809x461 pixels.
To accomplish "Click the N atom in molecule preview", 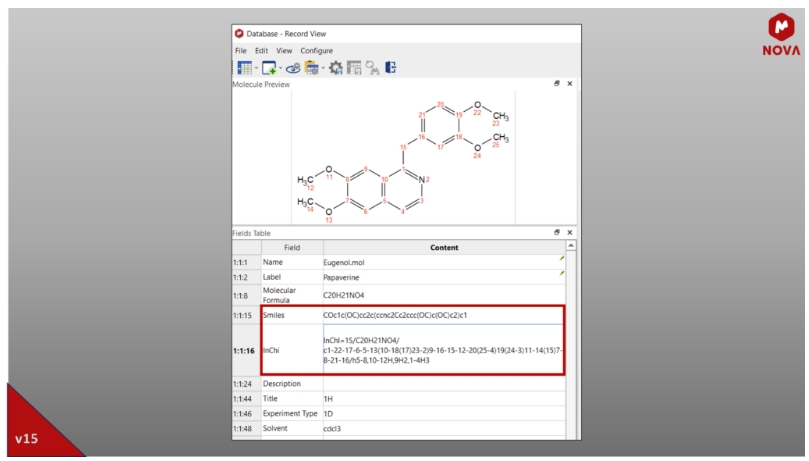I will (422, 179).
